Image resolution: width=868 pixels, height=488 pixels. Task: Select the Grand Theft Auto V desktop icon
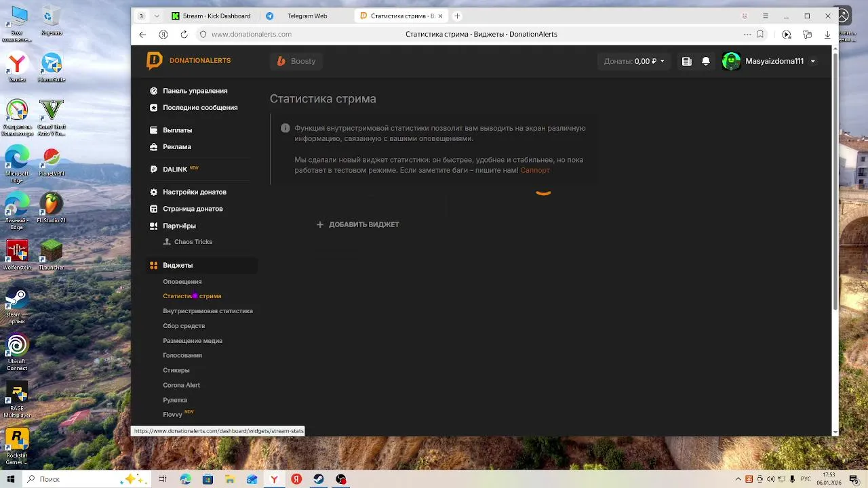coord(52,118)
